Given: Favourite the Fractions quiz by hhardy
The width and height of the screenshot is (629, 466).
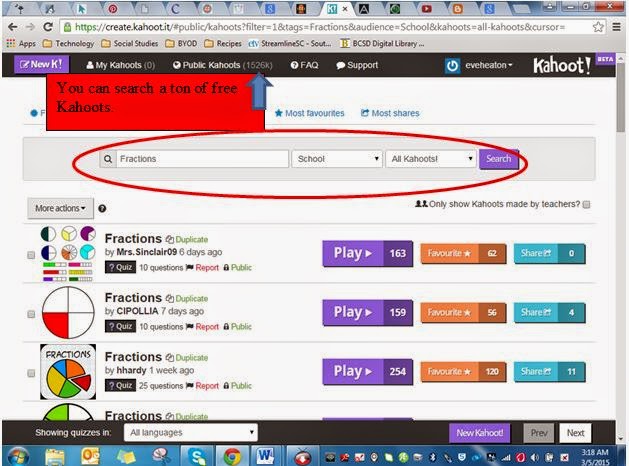Looking at the screenshot, I should (x=463, y=371).
